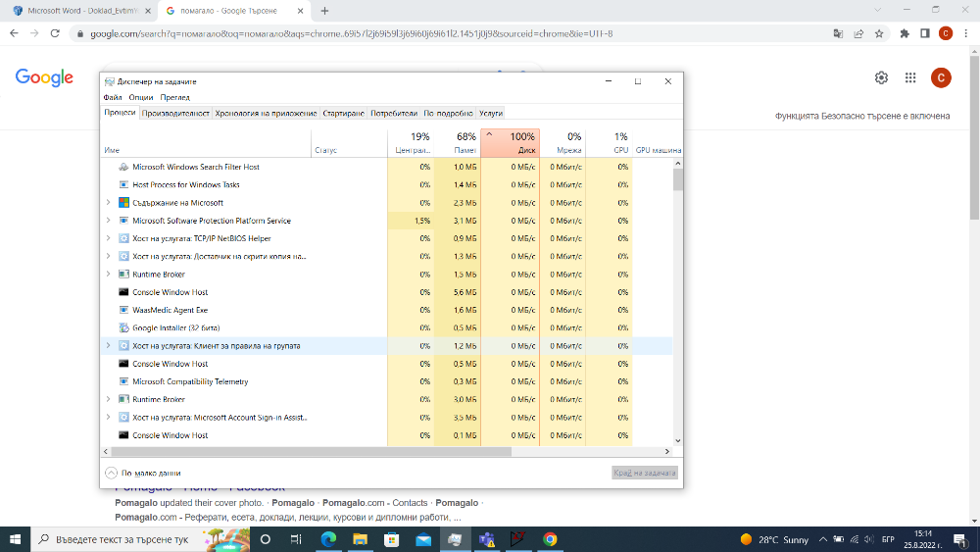This screenshot has height=552, width=980.
Task: Launch Microsoft Edge from the taskbar
Action: [x=328, y=539]
